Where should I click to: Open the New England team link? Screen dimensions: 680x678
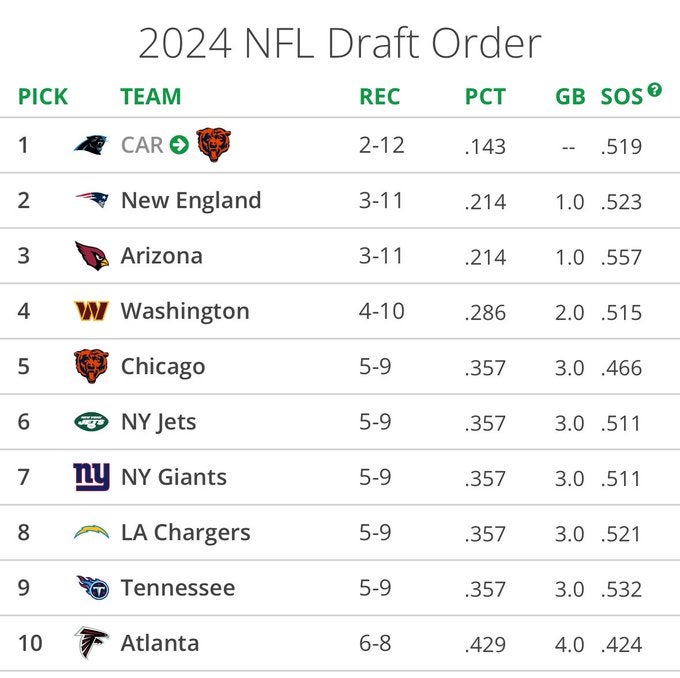[x=191, y=200]
